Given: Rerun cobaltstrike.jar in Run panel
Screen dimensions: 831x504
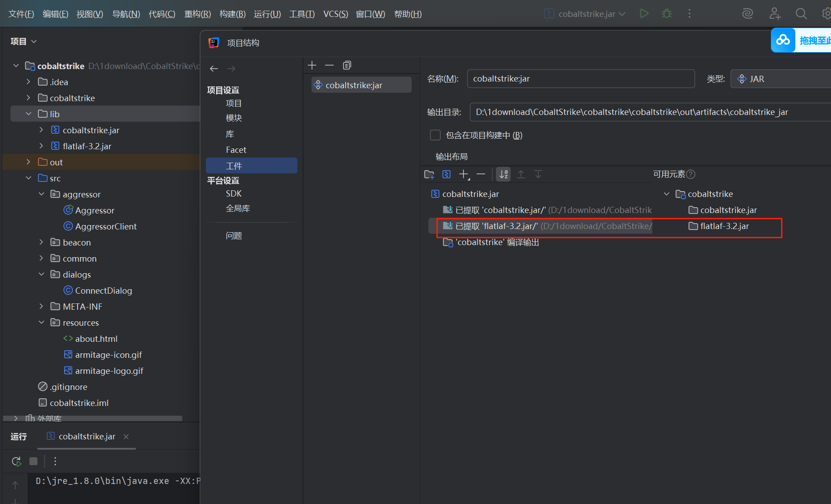Looking at the screenshot, I should [16, 461].
